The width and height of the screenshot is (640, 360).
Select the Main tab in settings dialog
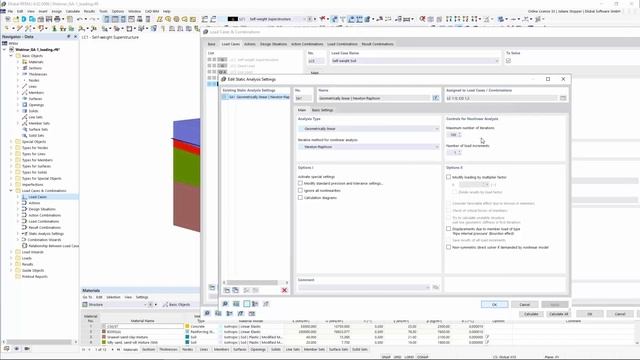[x=302, y=110]
